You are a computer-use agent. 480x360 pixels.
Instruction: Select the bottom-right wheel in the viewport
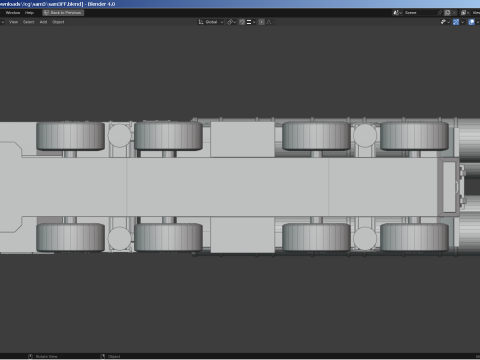click(x=414, y=237)
